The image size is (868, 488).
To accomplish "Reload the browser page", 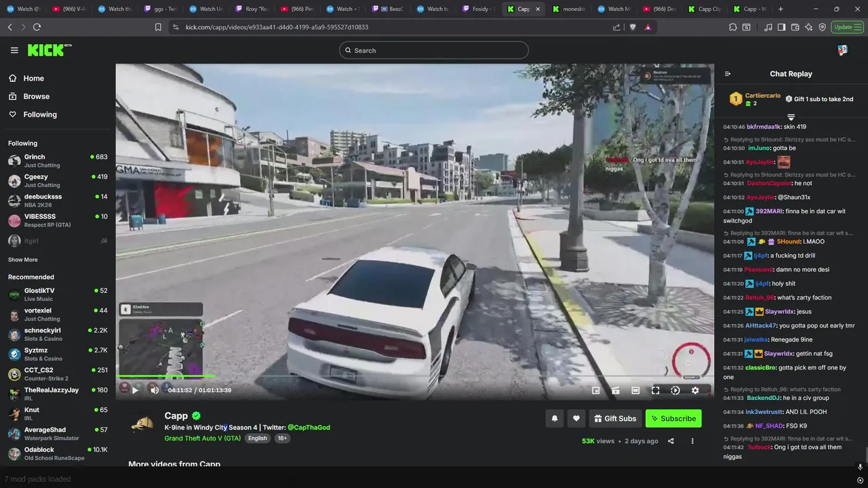I will pos(37,27).
